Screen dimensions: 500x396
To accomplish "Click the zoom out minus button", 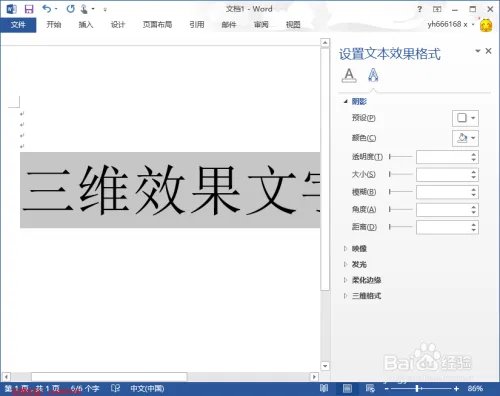I will pos(386,389).
